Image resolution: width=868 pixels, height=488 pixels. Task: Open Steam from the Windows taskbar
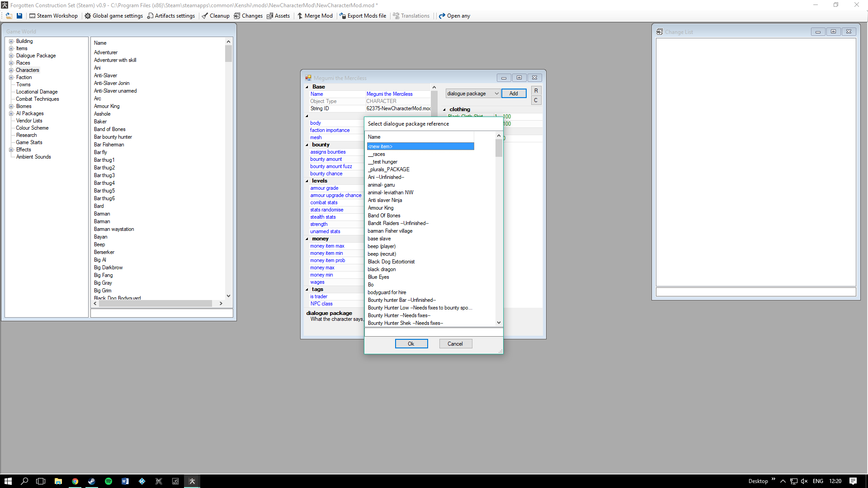[x=92, y=481]
